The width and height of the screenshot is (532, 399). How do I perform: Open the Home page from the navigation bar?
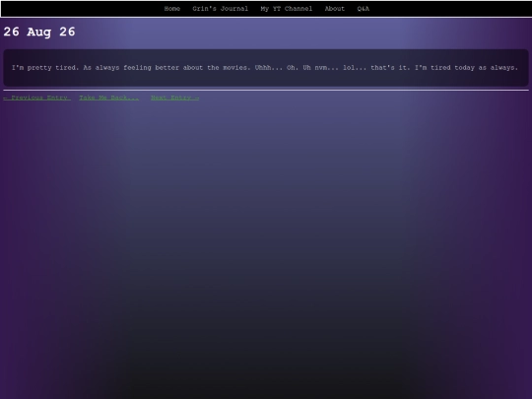(172, 9)
